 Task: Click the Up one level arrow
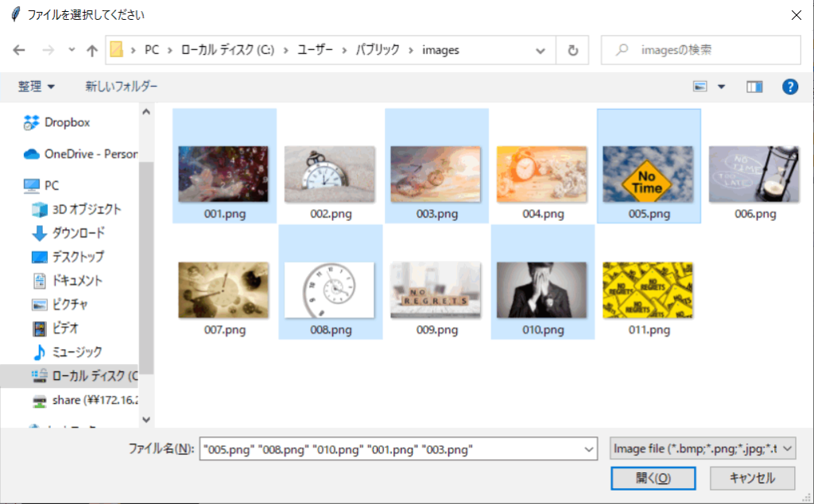click(x=91, y=50)
